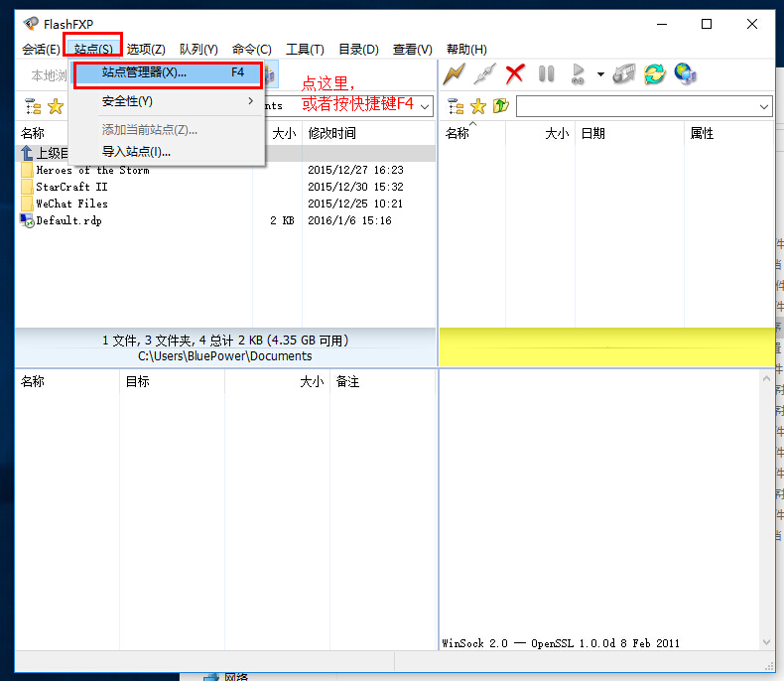Screen dimensions: 784x681
Task: Click the folder tree icon in the local pane
Action: (x=33, y=106)
